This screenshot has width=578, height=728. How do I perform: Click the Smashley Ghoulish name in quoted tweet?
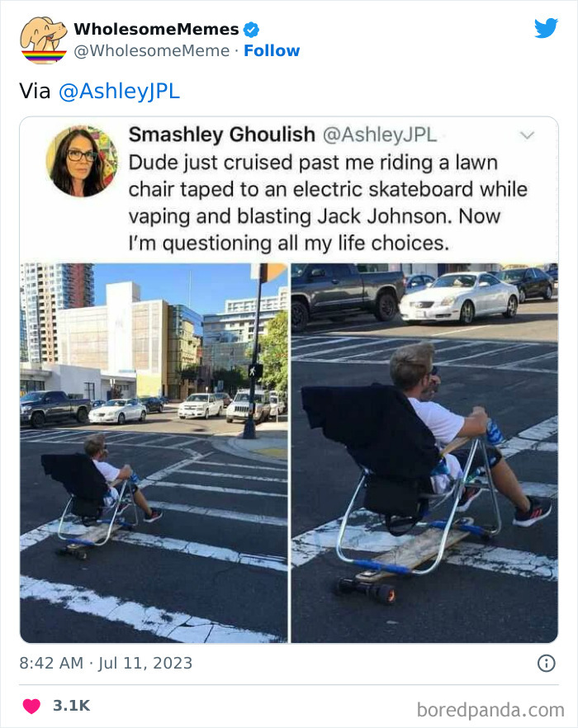pos(222,135)
